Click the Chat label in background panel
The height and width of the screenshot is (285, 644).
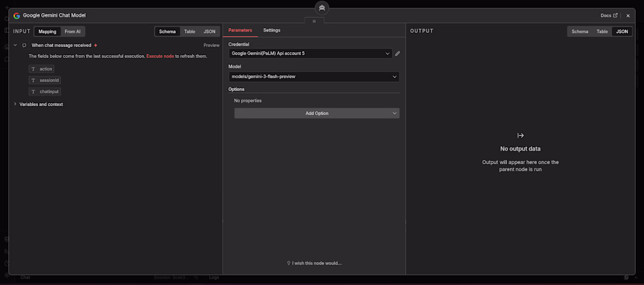tap(25, 277)
